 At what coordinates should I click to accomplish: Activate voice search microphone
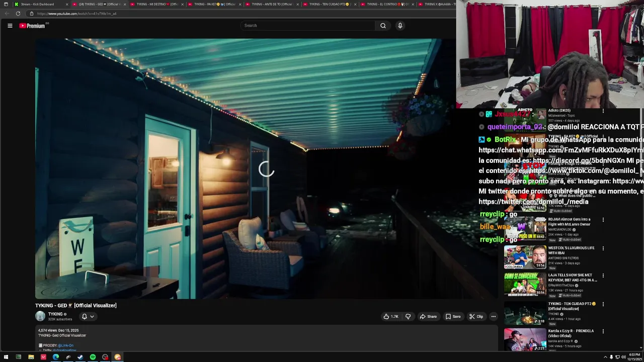pyautogui.click(x=400, y=26)
